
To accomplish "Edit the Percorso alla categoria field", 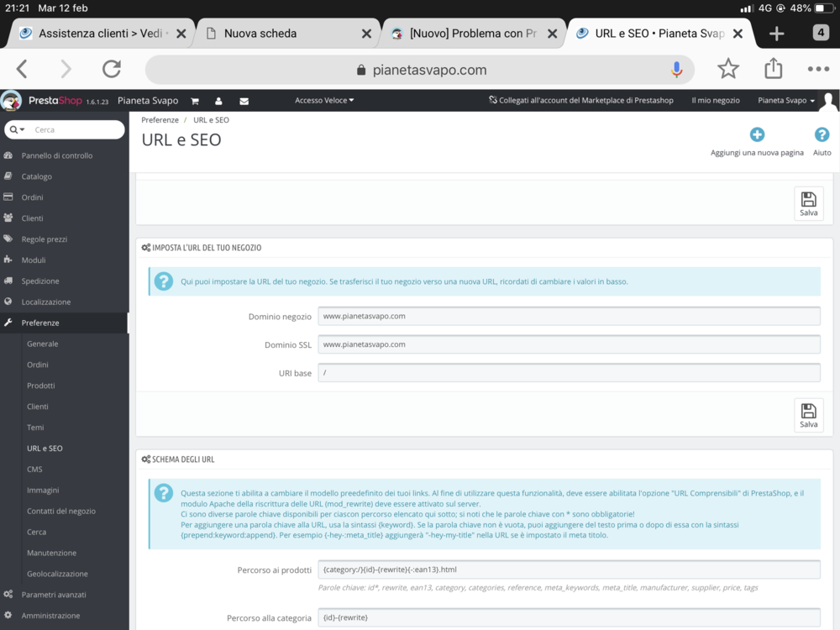I will 569,617.
